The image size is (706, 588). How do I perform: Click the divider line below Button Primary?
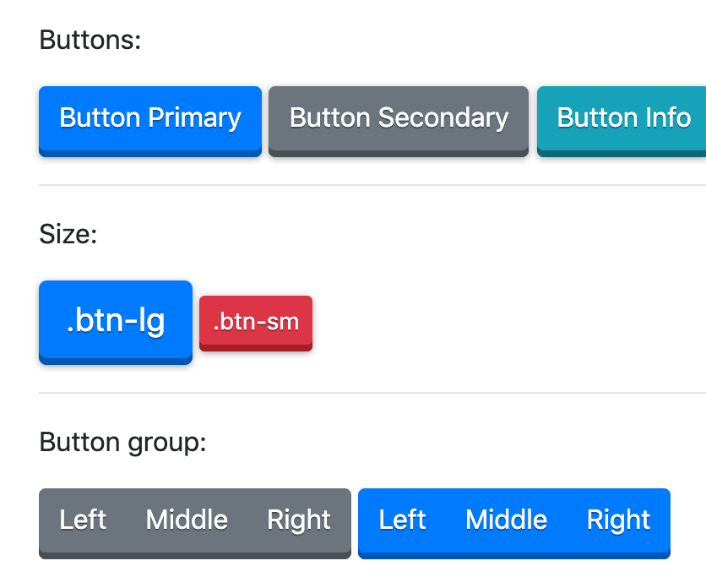tap(372, 185)
